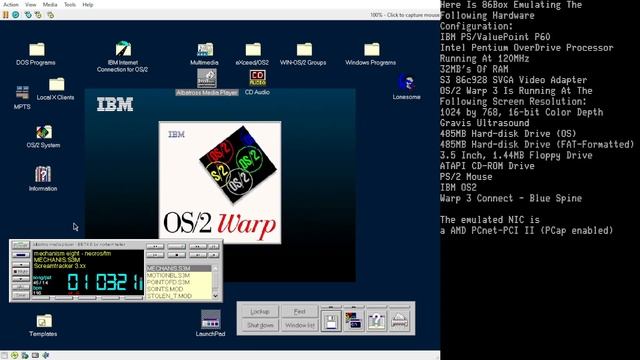Click the Lockup button in LaunchPad

[260, 311]
